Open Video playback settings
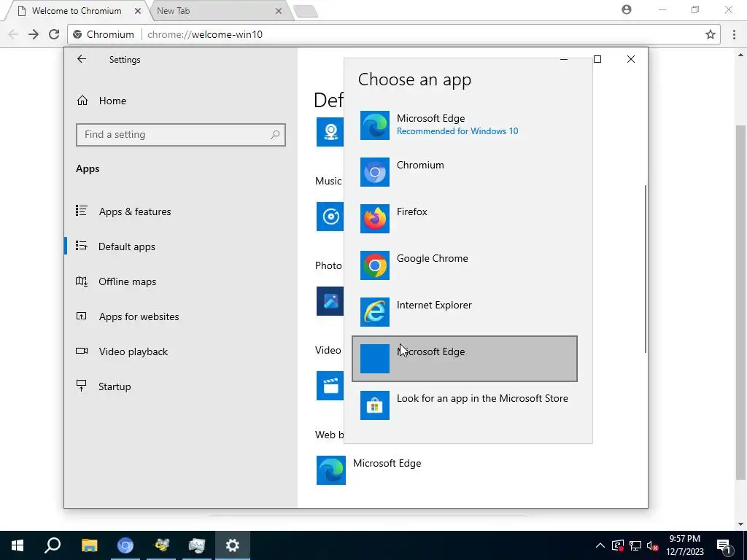747x560 pixels. click(181, 351)
